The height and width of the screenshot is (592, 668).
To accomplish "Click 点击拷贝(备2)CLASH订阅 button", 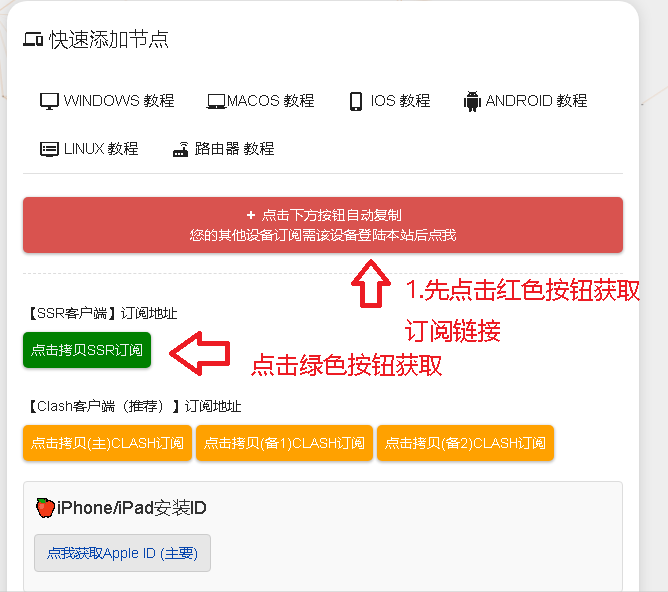I will (x=465, y=443).
